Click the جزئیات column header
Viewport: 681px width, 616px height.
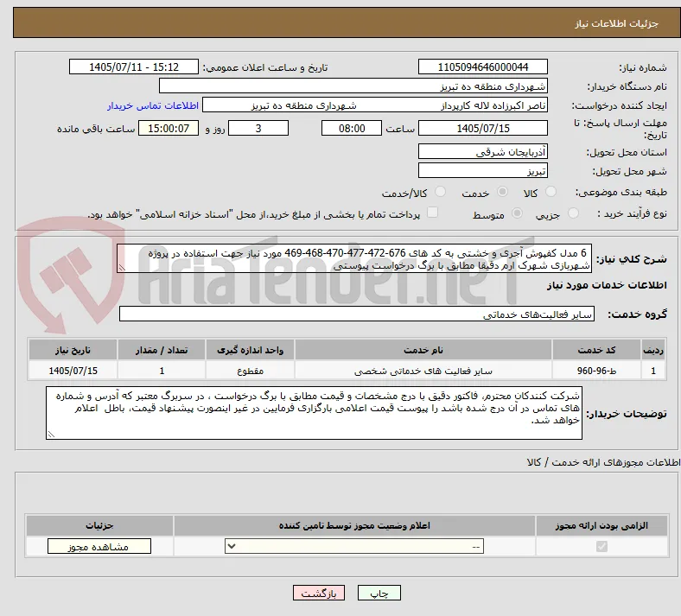point(99,525)
